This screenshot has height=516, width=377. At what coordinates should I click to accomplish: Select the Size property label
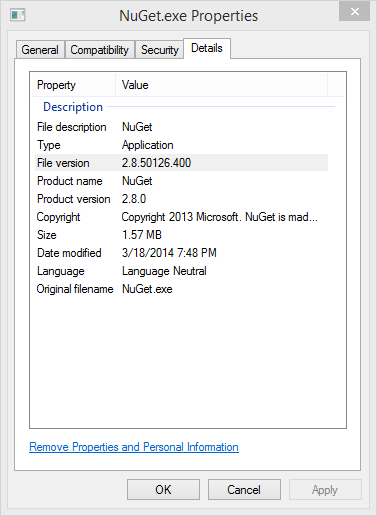(47, 235)
